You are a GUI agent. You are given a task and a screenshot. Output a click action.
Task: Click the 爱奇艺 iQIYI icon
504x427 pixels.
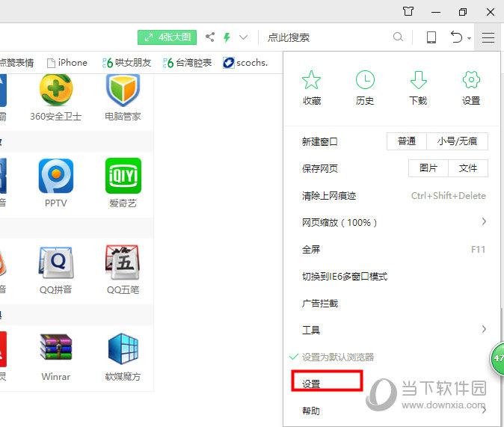(x=123, y=176)
